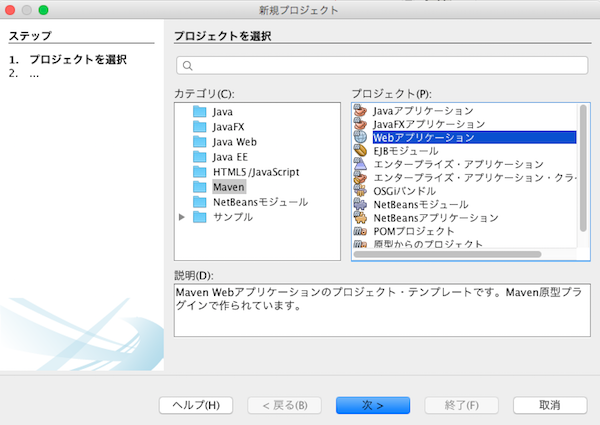Screen dimensions: 600x425
Task: Choose POMプロジェクト project type
Action: click(x=414, y=231)
